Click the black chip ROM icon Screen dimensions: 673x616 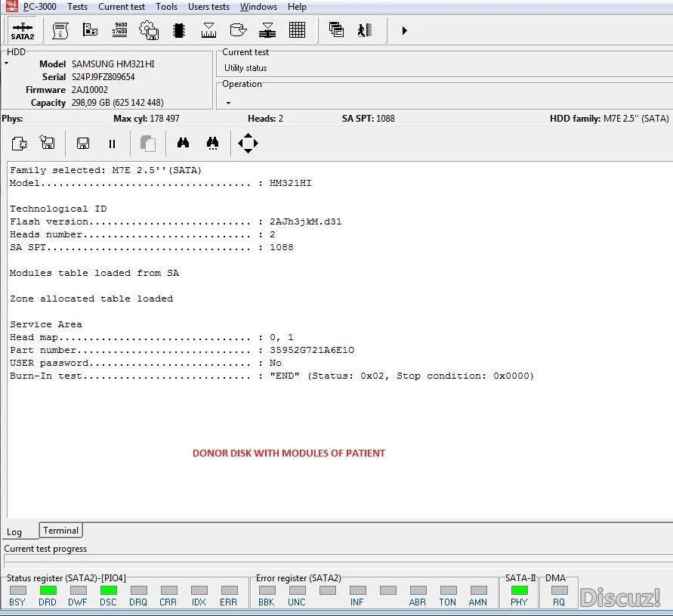(x=179, y=30)
